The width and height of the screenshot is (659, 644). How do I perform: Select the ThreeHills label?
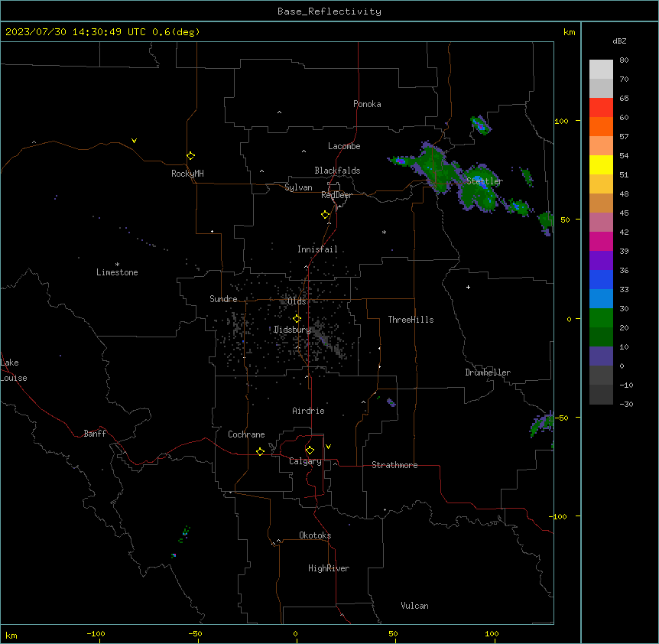click(411, 320)
